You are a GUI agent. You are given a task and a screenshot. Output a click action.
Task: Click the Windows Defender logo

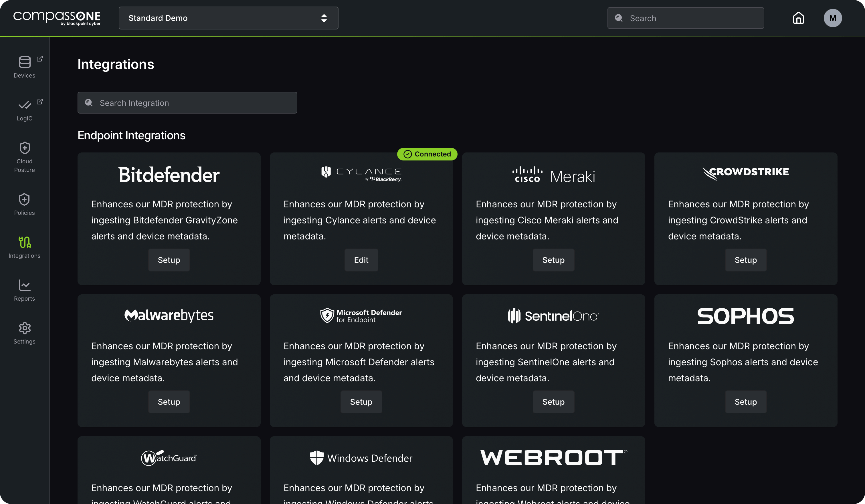point(361,458)
